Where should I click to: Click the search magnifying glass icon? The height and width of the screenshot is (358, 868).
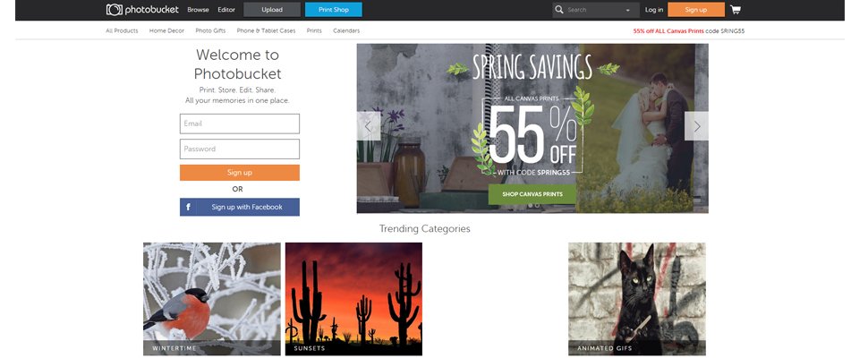pos(559,10)
